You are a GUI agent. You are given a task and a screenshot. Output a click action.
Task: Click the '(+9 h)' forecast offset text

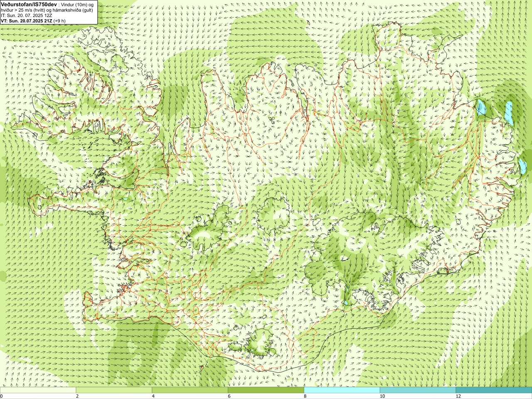(x=59, y=21)
